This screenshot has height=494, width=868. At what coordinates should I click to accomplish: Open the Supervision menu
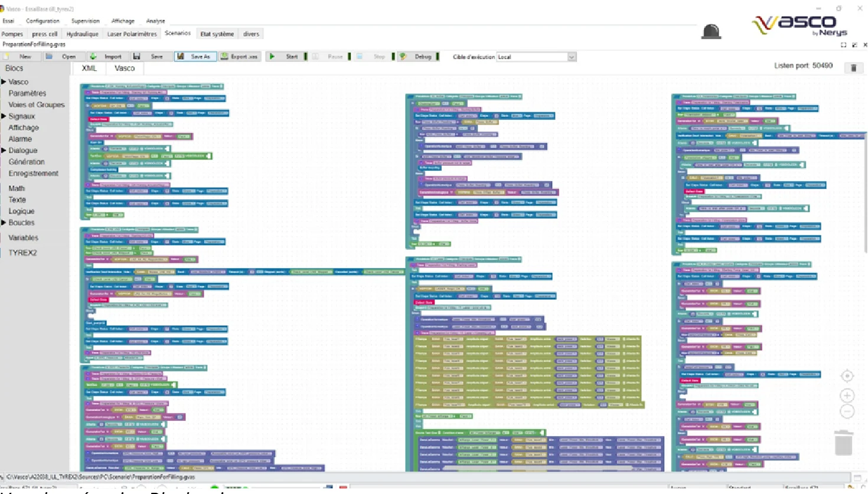[x=86, y=21]
